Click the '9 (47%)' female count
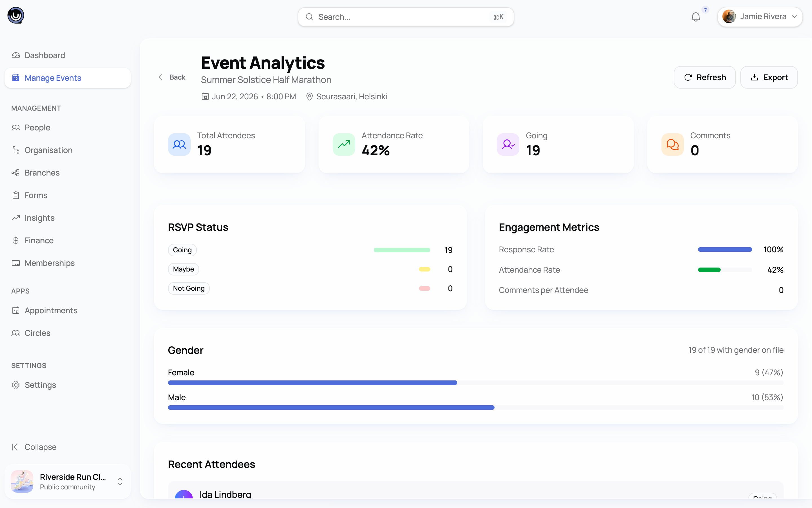This screenshot has width=812, height=508. click(x=769, y=373)
